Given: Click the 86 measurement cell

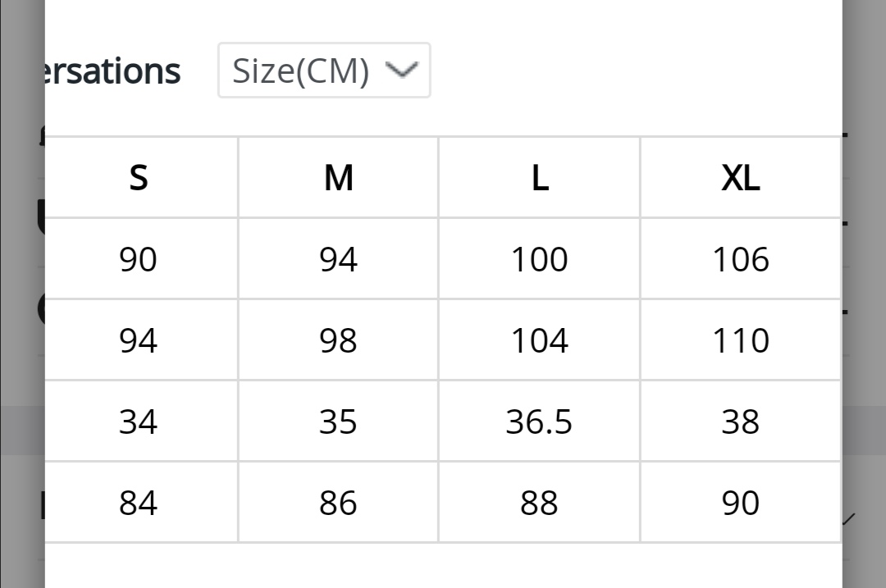Looking at the screenshot, I should point(338,503).
